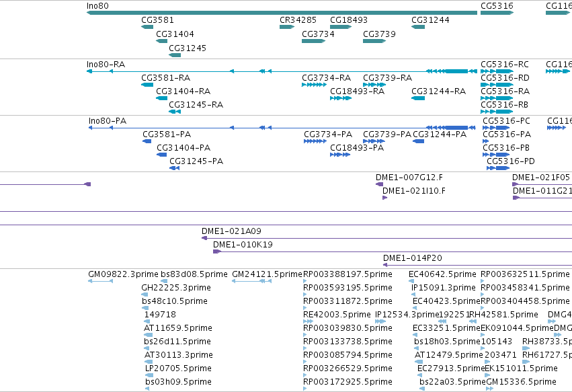Click the RP003593195.5prime EST
This screenshot has height=392, width=572.
point(305,295)
